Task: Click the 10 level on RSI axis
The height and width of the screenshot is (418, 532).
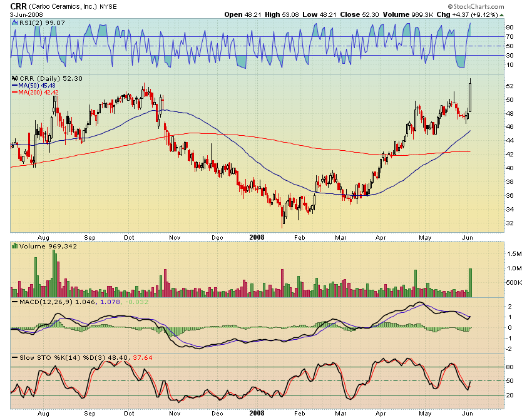Action: [509, 65]
